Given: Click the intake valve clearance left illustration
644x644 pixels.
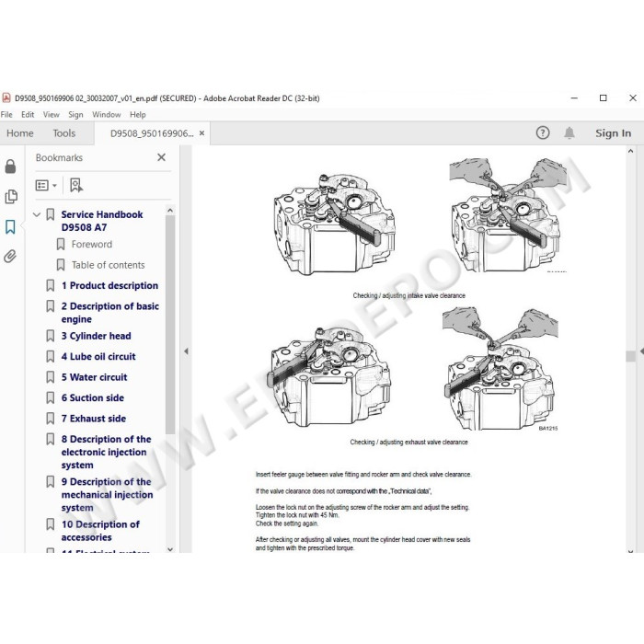Looking at the screenshot, I should [334, 224].
